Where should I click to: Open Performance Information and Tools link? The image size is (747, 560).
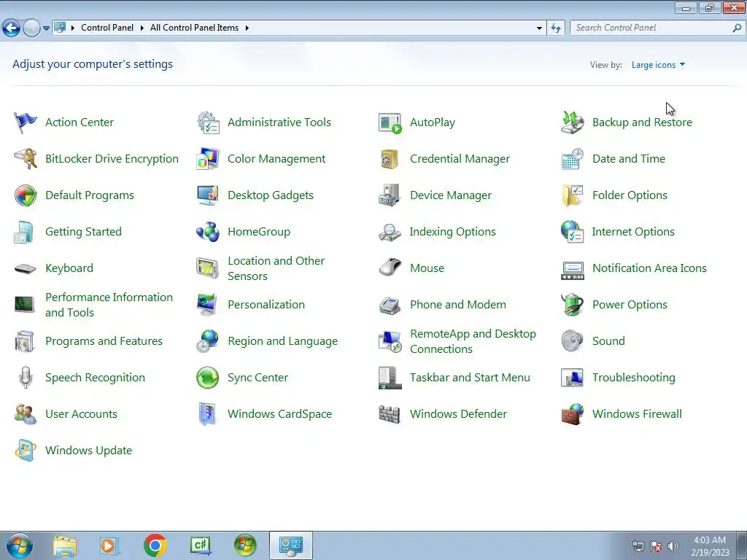109,305
